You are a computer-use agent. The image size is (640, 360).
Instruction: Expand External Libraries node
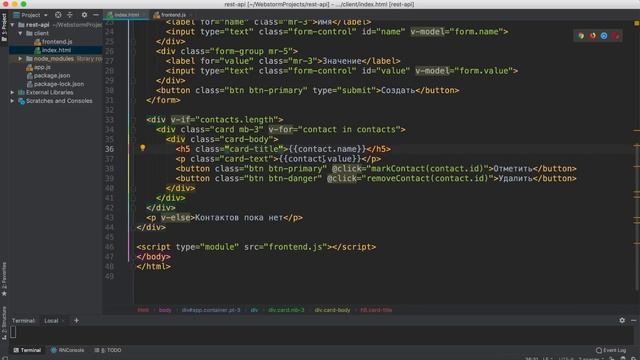12,92
